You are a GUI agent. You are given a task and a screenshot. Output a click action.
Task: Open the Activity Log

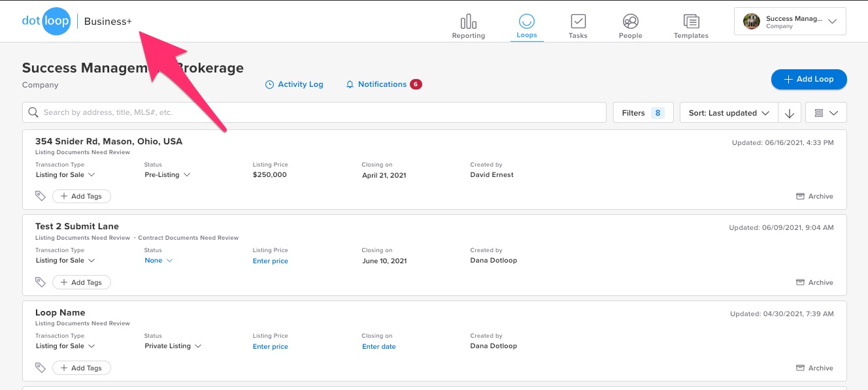click(x=294, y=84)
